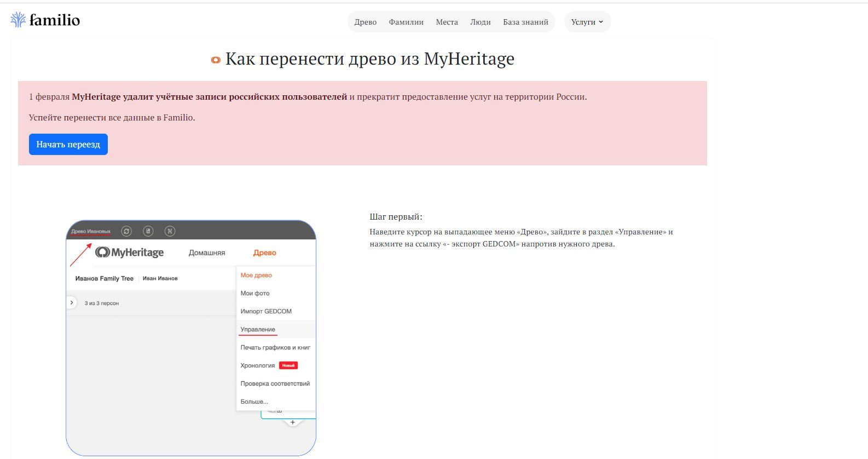The height and width of the screenshot is (459, 868).
Task: Click the "Шаг первый:" step heading
Action: tap(396, 217)
